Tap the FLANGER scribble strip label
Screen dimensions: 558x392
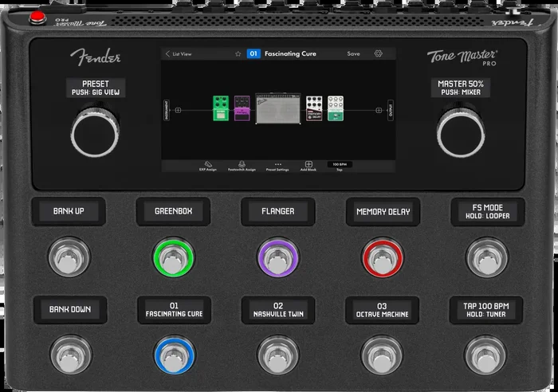278,211
